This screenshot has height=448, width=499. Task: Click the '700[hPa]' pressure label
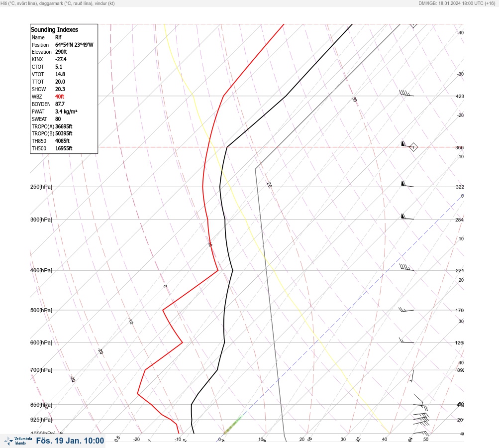[41, 370]
